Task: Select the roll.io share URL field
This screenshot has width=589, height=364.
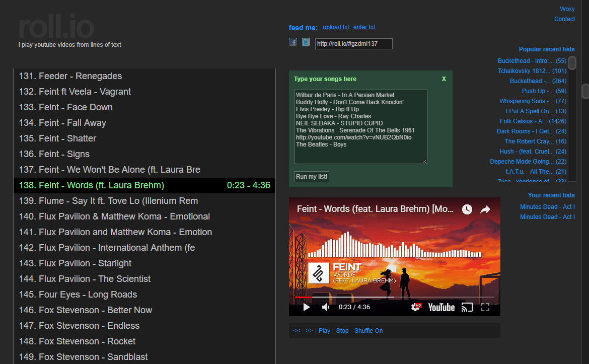Action: click(x=353, y=44)
